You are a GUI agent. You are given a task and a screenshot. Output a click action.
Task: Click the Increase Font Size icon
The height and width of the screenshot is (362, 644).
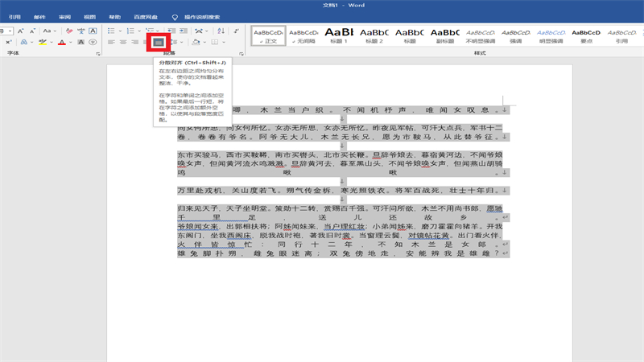point(21,31)
